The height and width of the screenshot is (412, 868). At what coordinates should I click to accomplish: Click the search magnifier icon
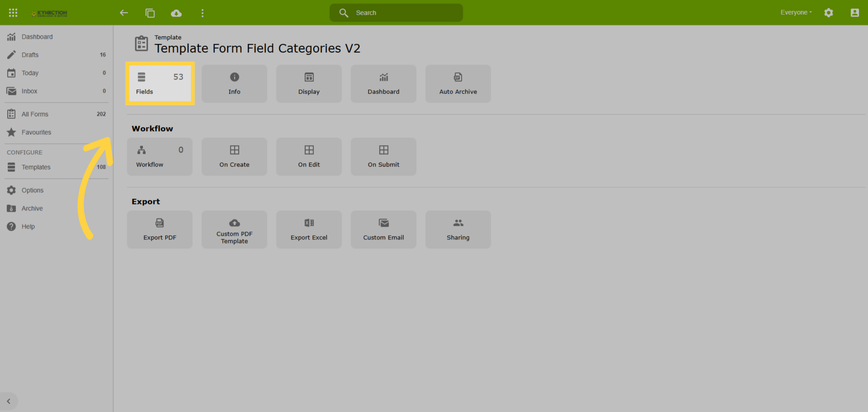point(344,13)
